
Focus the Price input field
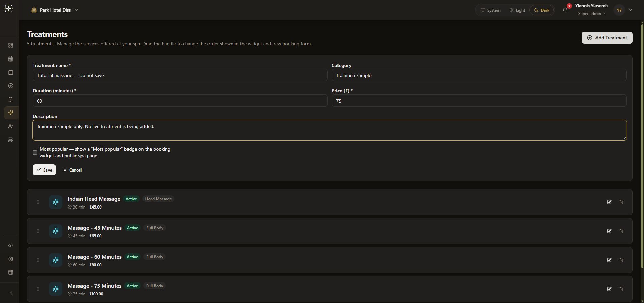pos(479,101)
